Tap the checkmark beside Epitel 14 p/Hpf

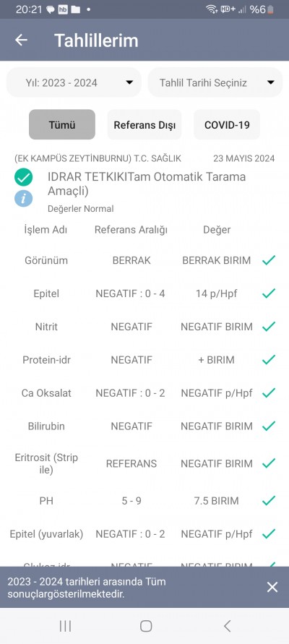coord(269,293)
